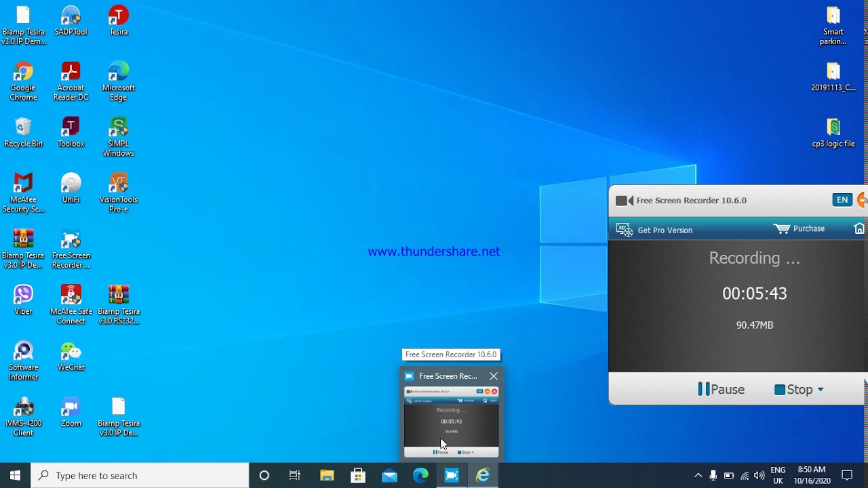
Task: Show hidden system tray icons
Action: [698, 475]
